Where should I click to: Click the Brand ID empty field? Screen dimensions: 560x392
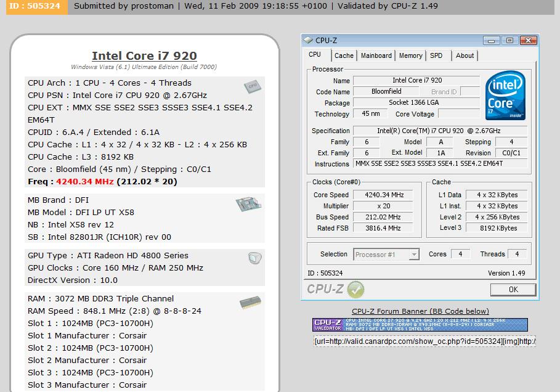(x=470, y=91)
